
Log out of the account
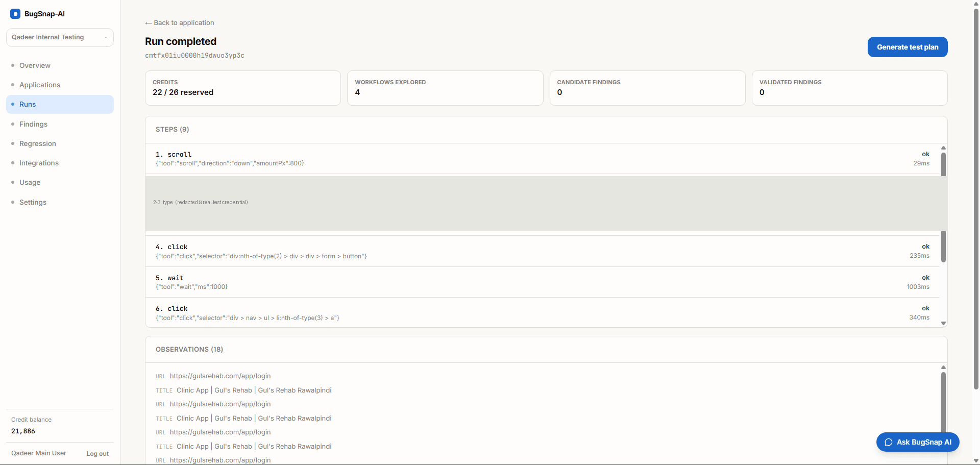pos(97,454)
